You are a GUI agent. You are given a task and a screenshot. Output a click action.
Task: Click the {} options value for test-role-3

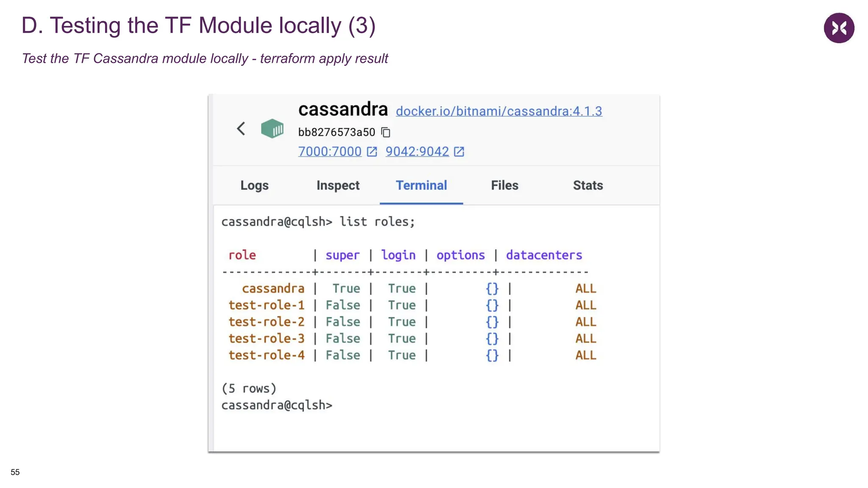coord(492,338)
